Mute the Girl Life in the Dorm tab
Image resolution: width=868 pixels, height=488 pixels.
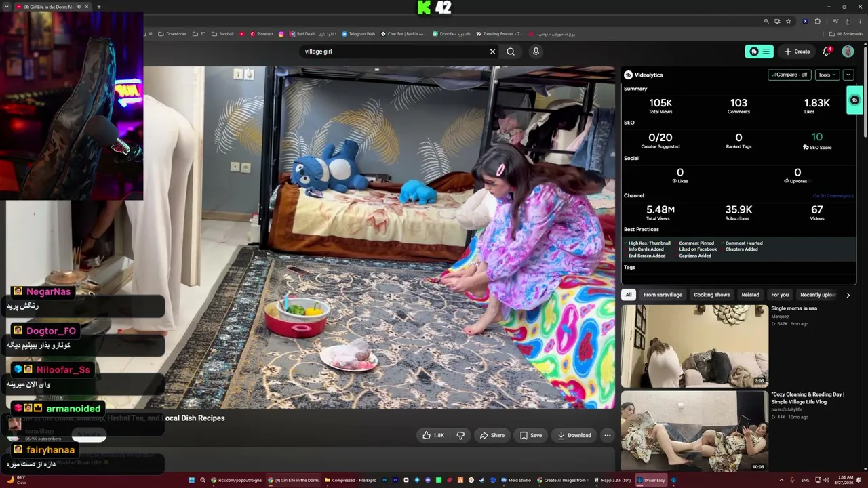[x=78, y=7]
